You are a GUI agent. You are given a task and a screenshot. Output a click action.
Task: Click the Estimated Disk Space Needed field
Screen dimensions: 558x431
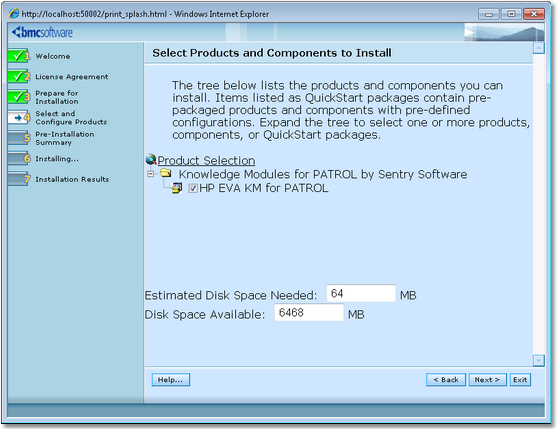pos(361,293)
